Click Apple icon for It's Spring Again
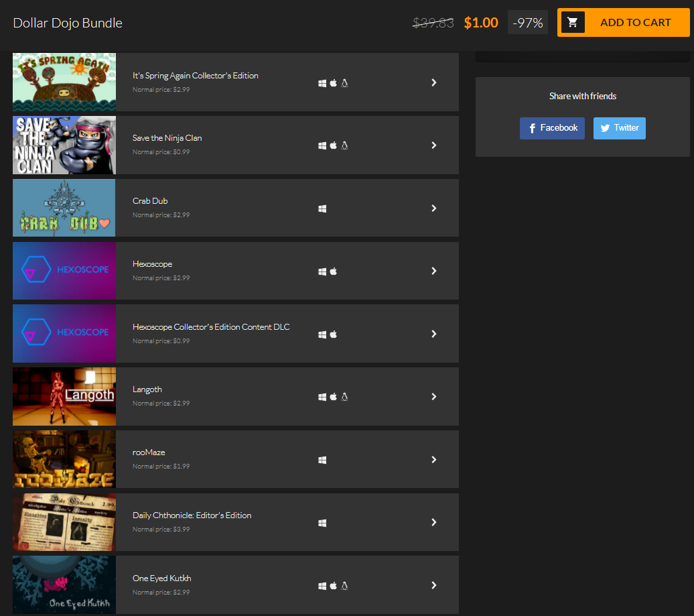694x616 pixels. (334, 83)
